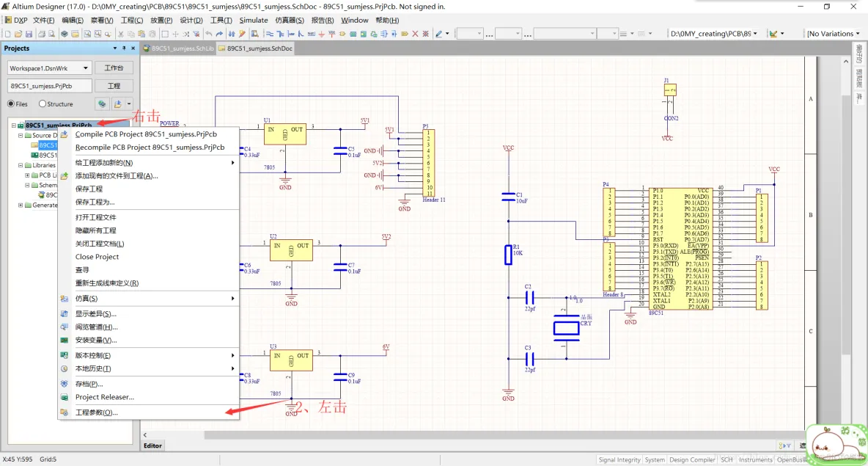Expand the Generated folder node

tap(21, 205)
